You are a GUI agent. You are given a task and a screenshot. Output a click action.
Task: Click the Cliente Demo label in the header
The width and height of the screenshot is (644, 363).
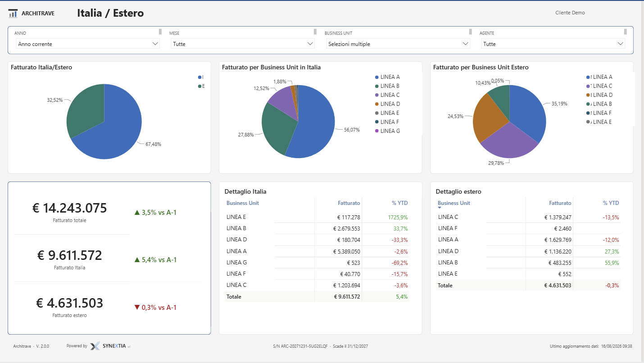tap(570, 13)
